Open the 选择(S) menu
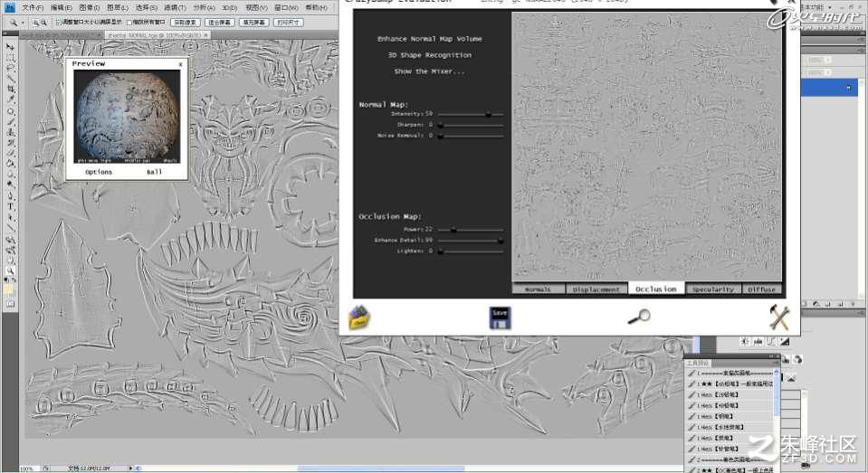The image size is (868, 473). [147, 8]
